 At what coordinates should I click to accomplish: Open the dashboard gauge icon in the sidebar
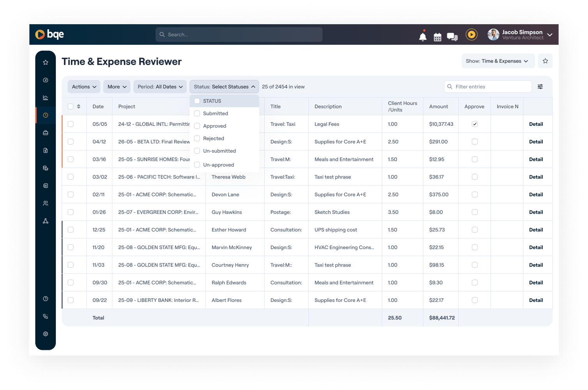(45, 80)
